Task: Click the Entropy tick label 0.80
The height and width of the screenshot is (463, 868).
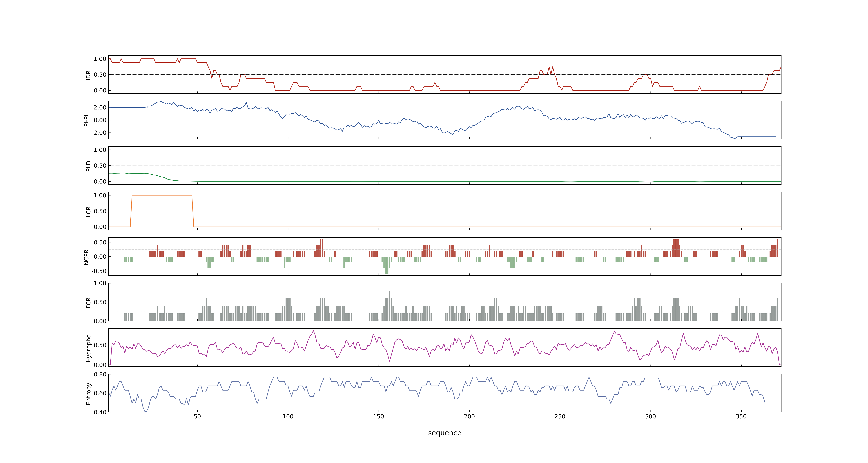Action: (100, 374)
